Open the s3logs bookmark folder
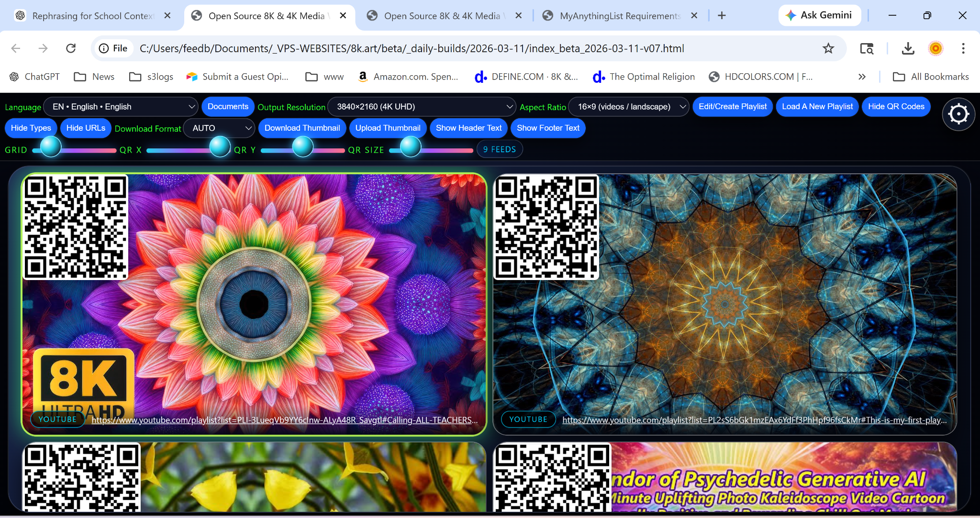Screen dimensions: 980x518 pos(151,77)
